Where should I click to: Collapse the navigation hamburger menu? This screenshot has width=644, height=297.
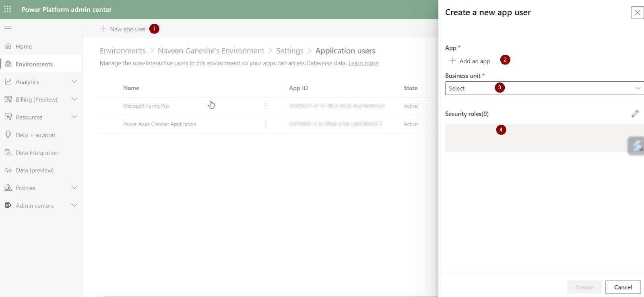[8, 28]
